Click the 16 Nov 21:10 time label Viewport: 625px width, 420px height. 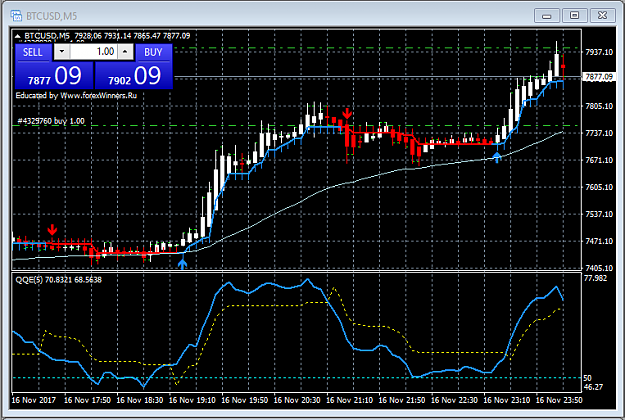point(350,400)
